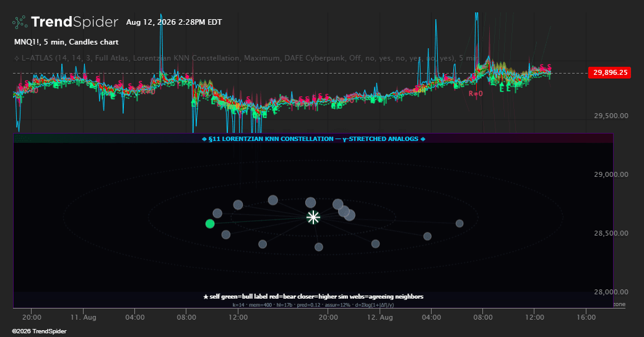Select the gray neighbor node farthest right

tap(459, 223)
